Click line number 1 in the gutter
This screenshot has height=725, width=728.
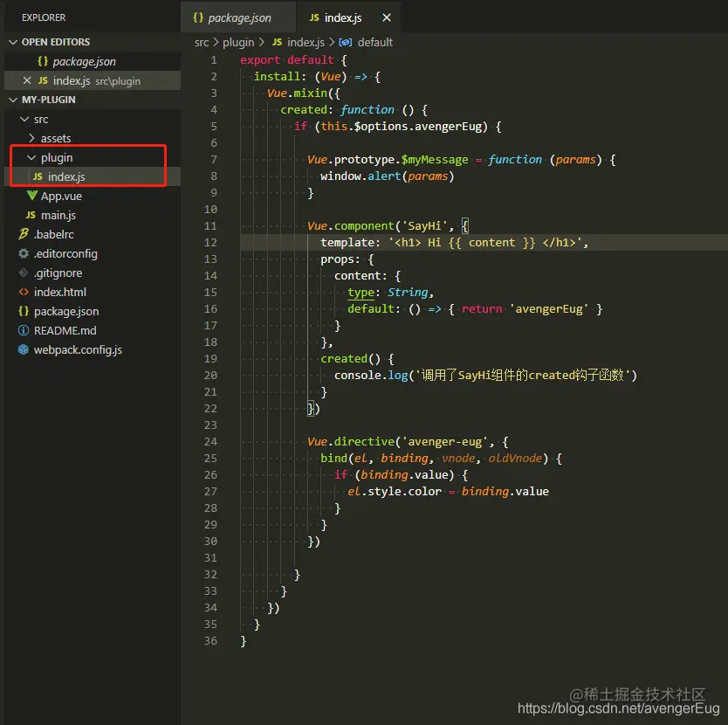click(214, 60)
